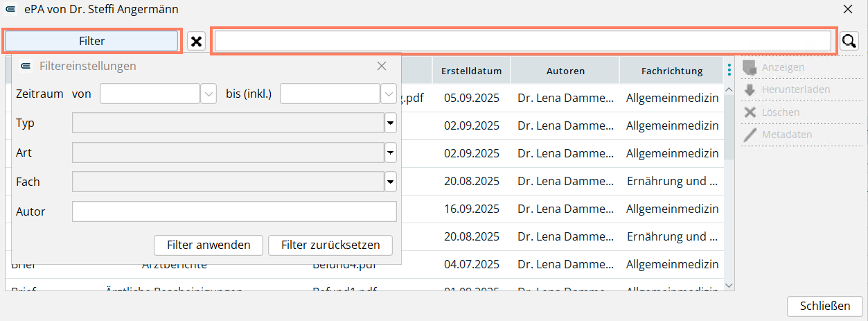868x321 pixels.
Task: Click the Metadaten pencil icon
Action: [750, 135]
